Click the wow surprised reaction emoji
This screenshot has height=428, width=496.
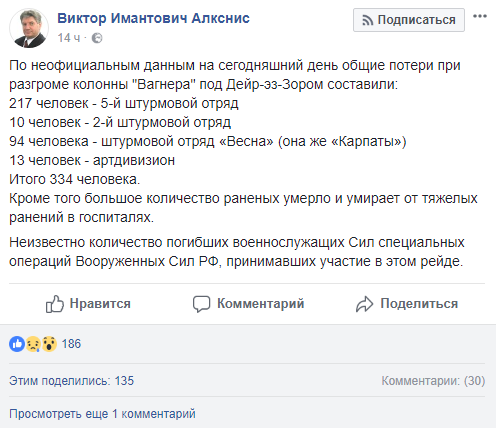click(x=49, y=344)
